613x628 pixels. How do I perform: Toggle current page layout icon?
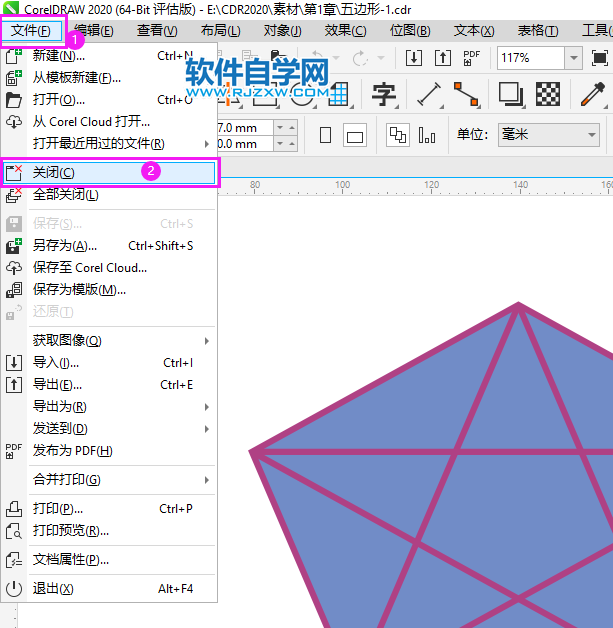click(x=427, y=135)
